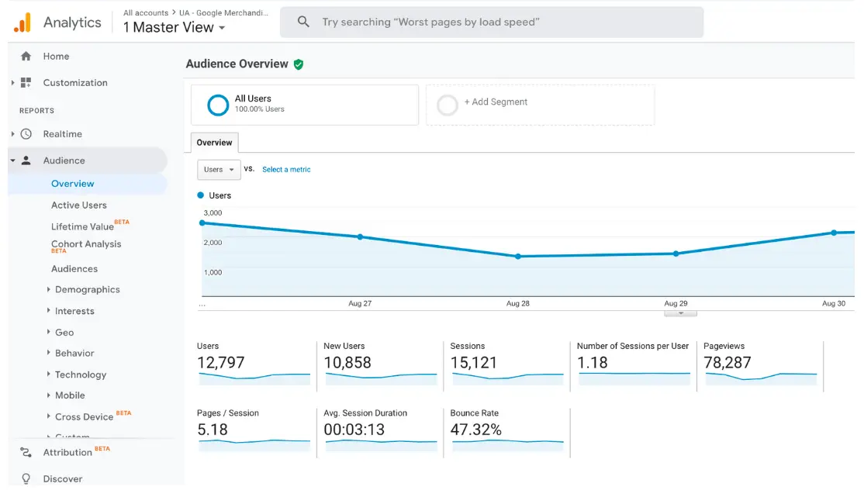Click the Aug 28 data point on chart
The height and width of the screenshot is (504, 864).
click(x=517, y=256)
